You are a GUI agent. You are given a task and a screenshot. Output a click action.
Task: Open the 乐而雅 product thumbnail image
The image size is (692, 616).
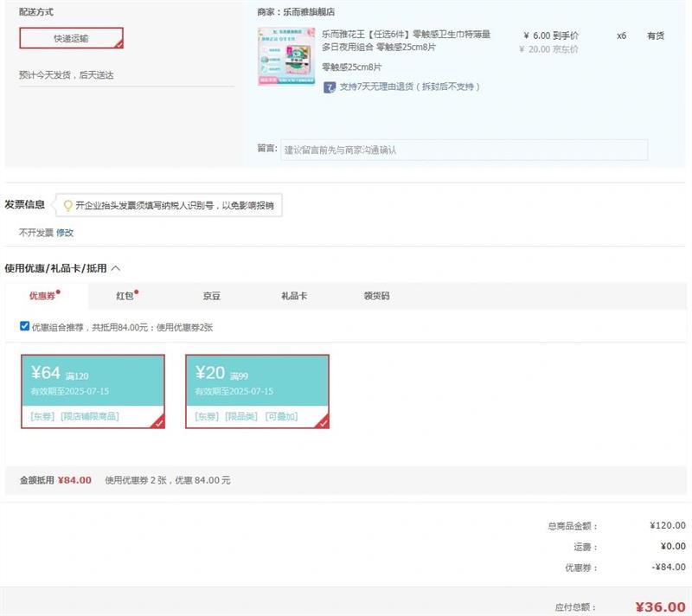tap(286, 56)
